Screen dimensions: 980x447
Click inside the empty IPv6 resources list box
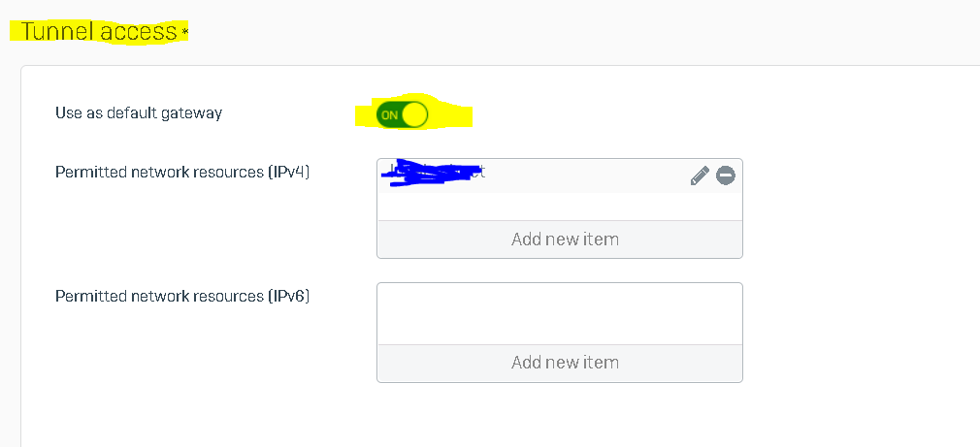coord(559,313)
